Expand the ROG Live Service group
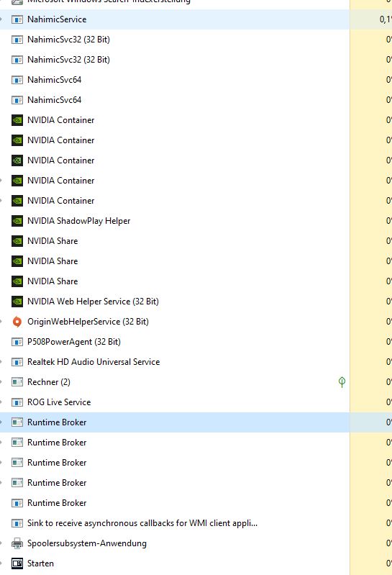This screenshot has height=575, width=392. (x=1, y=402)
